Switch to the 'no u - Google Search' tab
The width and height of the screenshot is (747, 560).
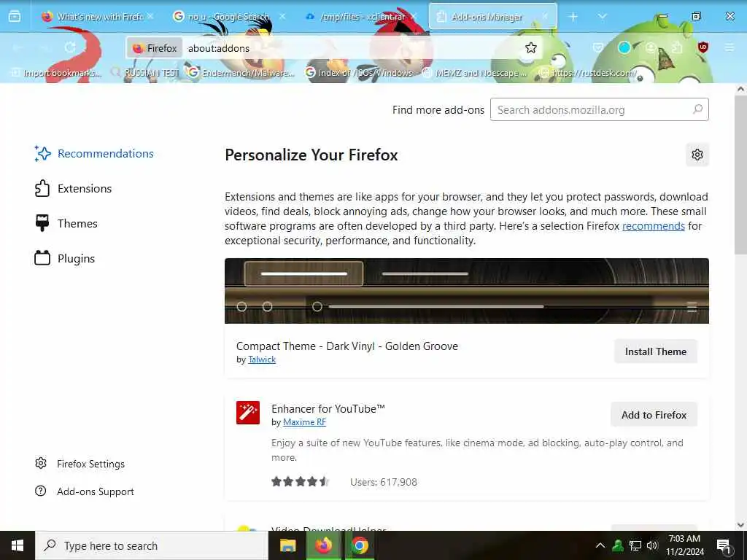(228, 17)
